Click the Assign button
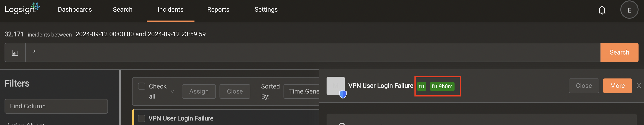This screenshot has width=644, height=125. (x=199, y=91)
